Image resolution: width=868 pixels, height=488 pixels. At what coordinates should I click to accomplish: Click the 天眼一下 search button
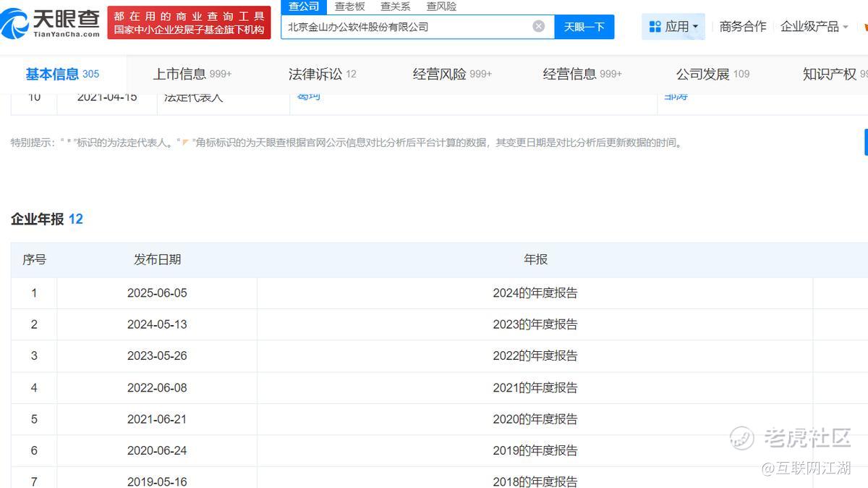tap(584, 27)
